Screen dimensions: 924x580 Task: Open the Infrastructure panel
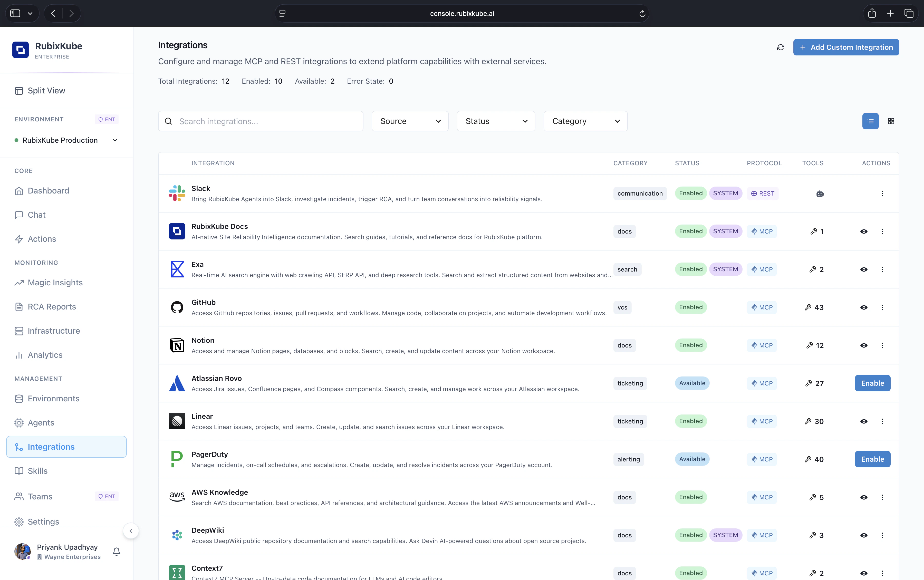tap(54, 331)
